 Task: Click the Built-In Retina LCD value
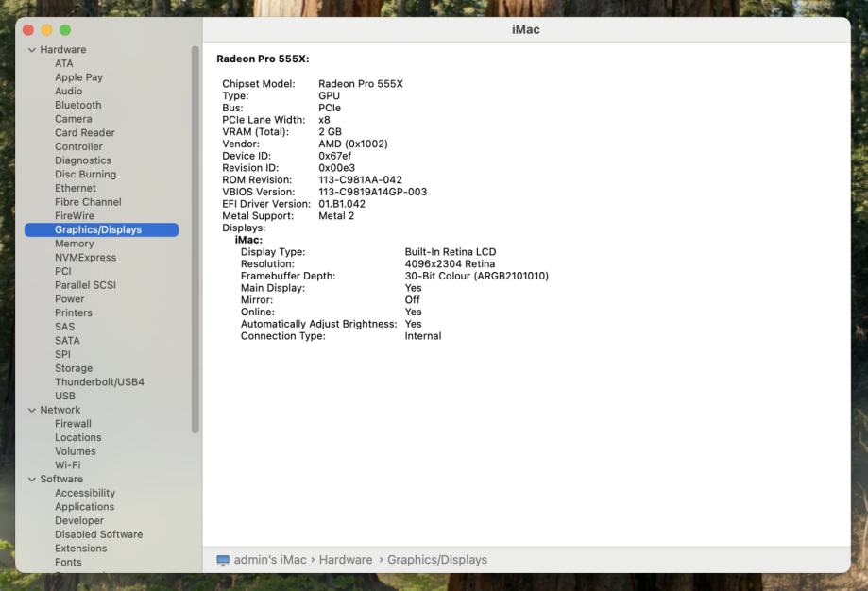(450, 252)
